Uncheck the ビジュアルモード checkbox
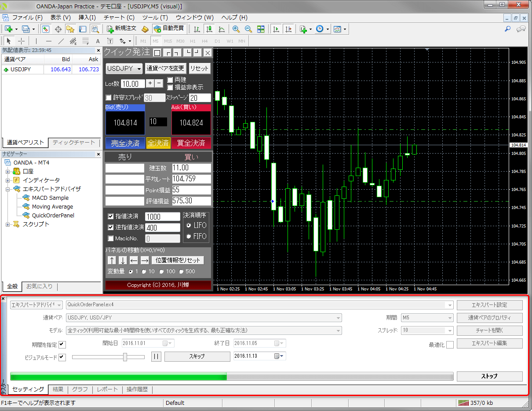Image resolution: width=532 pixels, height=411 pixels. pyautogui.click(x=62, y=357)
